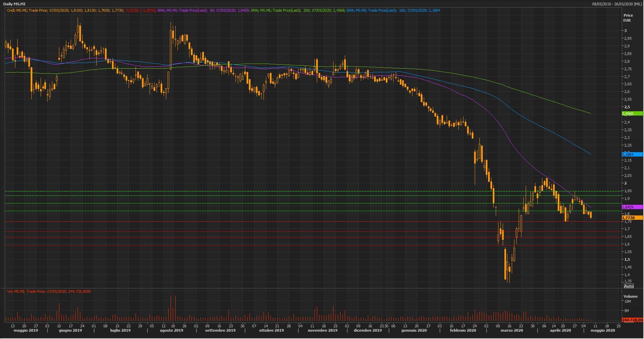Click the magenta 1,8429 price tag
644x339 pixels.
point(632,207)
